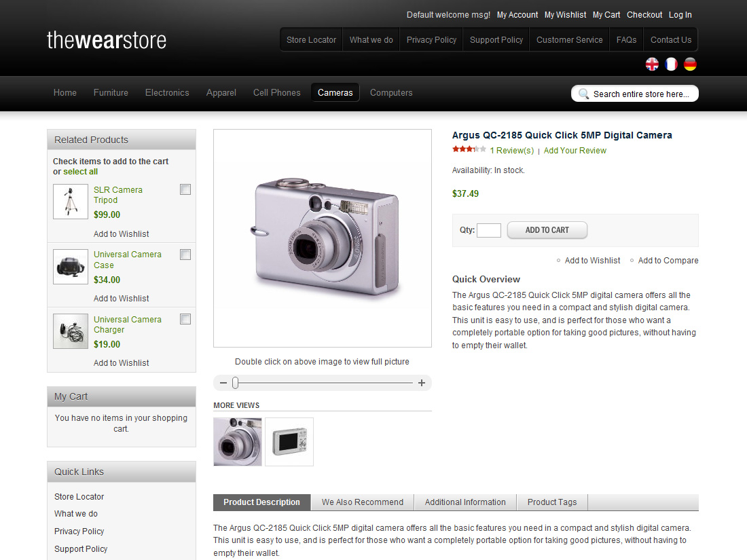This screenshot has height=560, width=747.
Task: Open the 1 Review(s) link
Action: pos(512,151)
